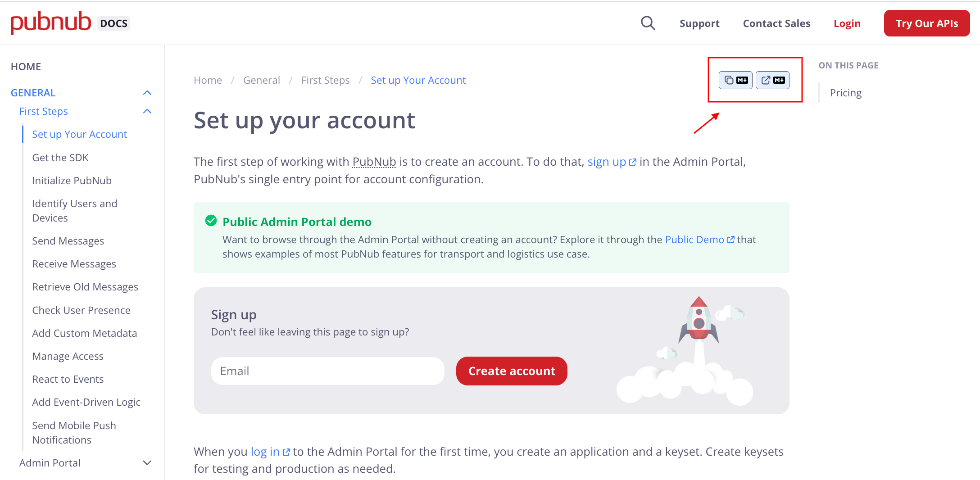Screen dimensions: 980x480
Task: Click the Create account button
Action: click(511, 371)
